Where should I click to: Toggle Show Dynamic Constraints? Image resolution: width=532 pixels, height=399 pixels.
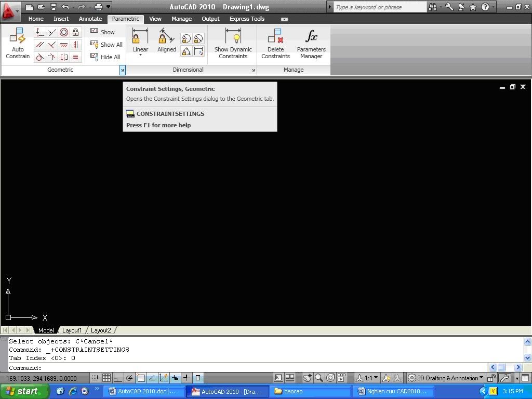(x=233, y=43)
